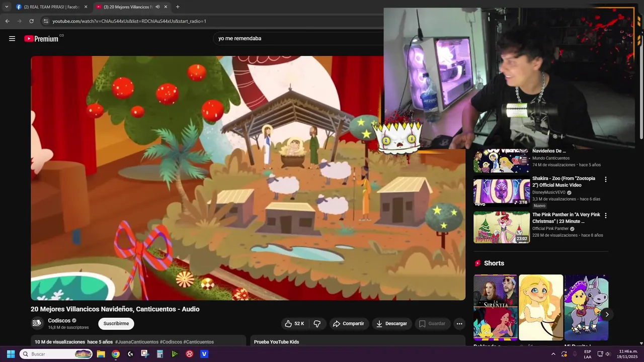Open Logitech G HUB from the taskbar

point(130,354)
